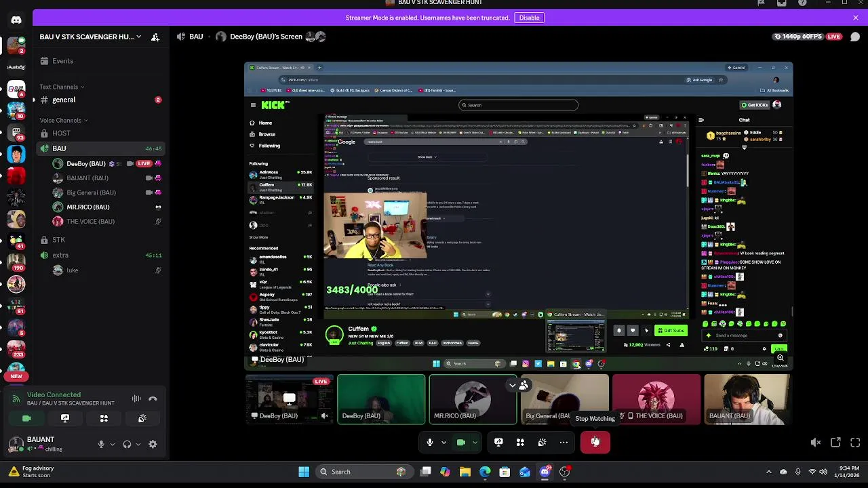Toggle camera button in voice connected panel
The height and width of the screenshot is (488, 868).
click(26, 419)
